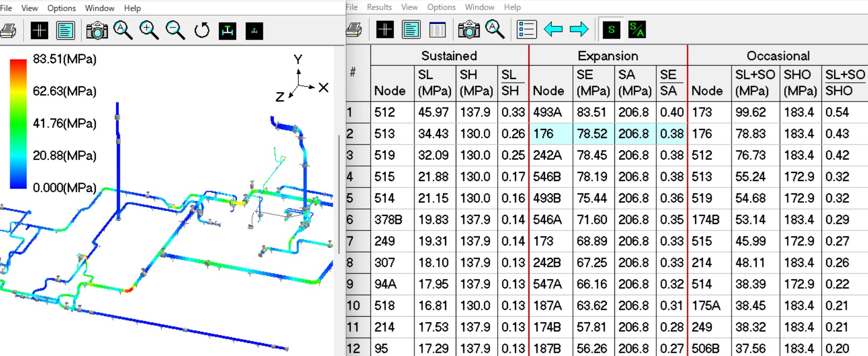This screenshot has height=356, width=868.
Task: Click the white table grid toolbar icon
Action: (437, 30)
